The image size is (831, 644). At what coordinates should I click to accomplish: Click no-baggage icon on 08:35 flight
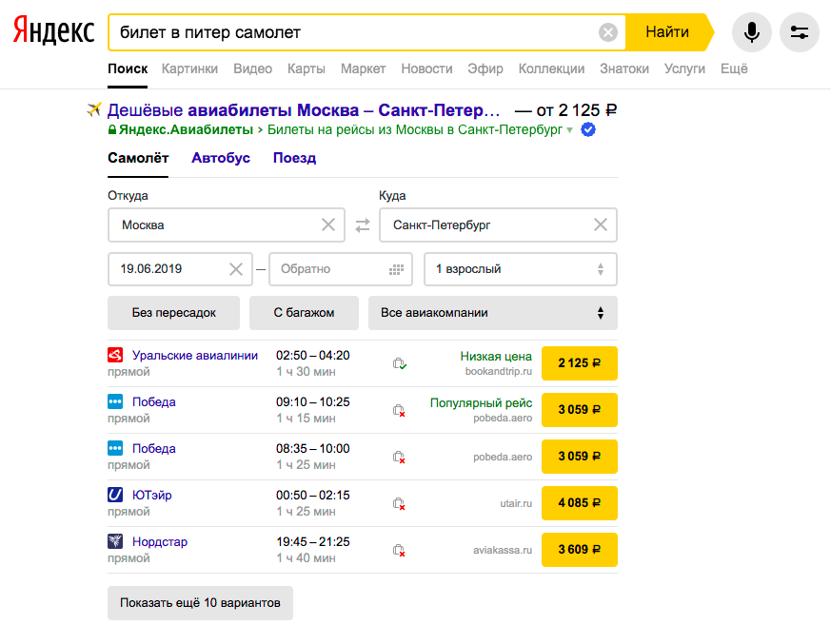coord(399,457)
